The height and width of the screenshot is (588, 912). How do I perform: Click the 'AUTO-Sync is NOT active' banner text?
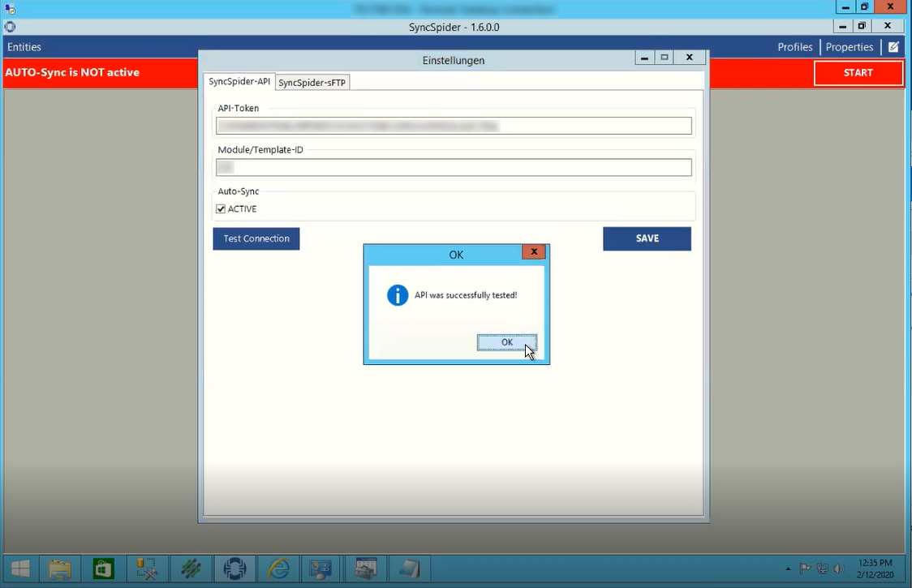72,73
